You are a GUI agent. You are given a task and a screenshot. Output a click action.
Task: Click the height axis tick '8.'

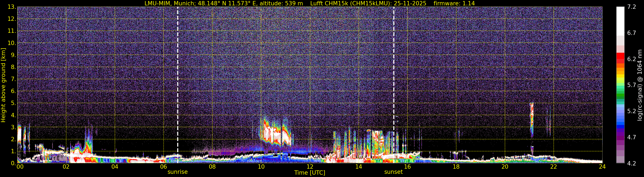(x=13, y=67)
